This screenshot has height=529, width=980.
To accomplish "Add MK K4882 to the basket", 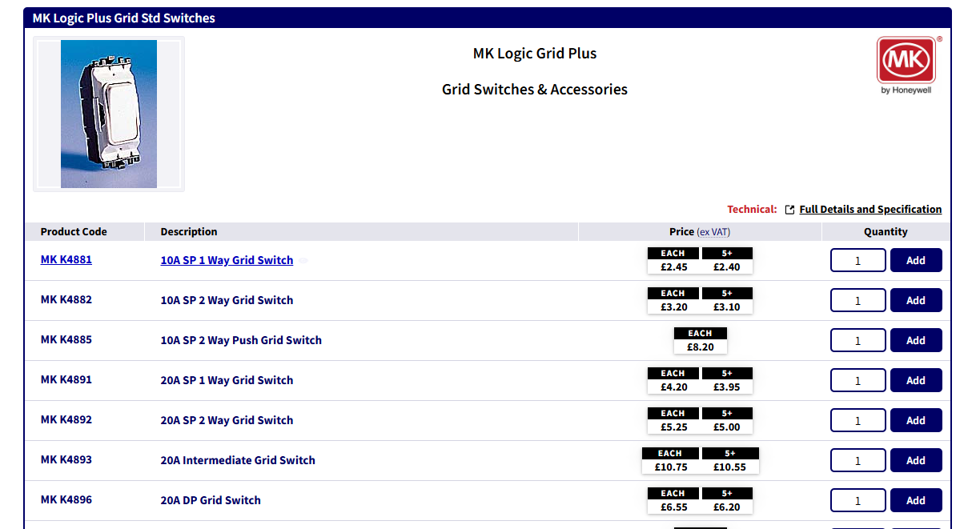I will click(x=915, y=300).
